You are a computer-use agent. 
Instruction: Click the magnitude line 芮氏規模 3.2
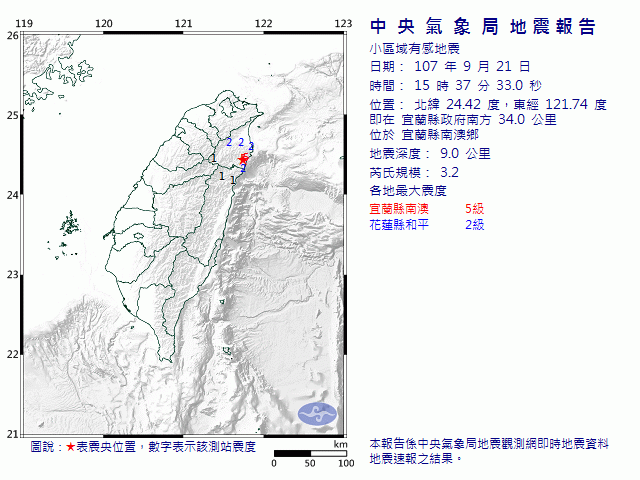pyautogui.click(x=414, y=173)
